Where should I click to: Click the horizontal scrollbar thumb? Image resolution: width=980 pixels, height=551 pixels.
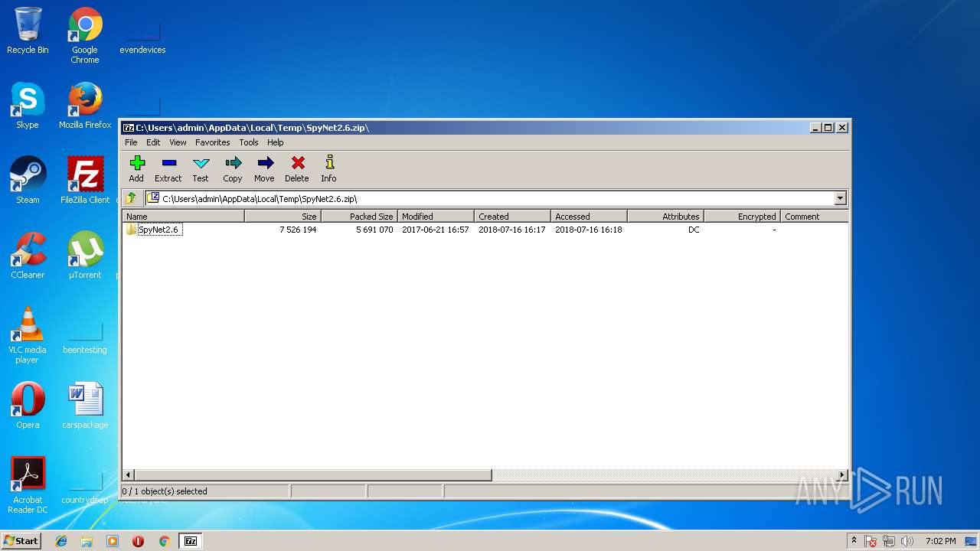(312, 475)
